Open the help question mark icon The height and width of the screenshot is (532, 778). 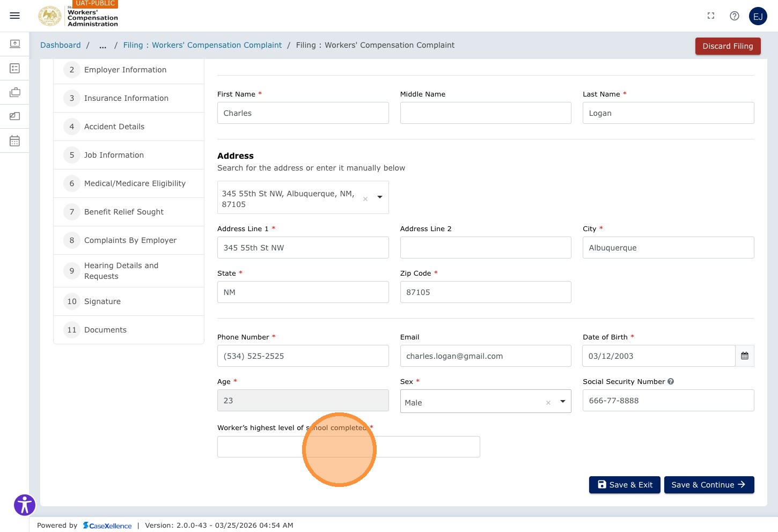pyautogui.click(x=735, y=16)
